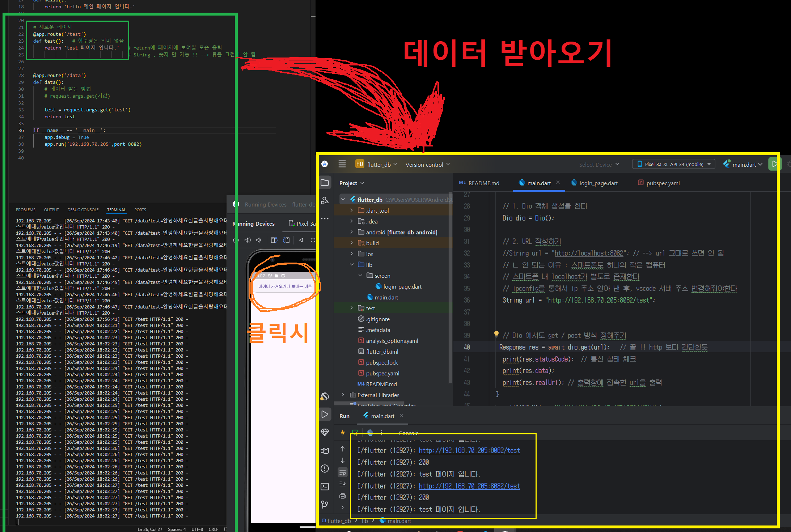The height and width of the screenshot is (532, 791).
Task: Open the Run tool window in the sidebar
Action: pos(325,414)
